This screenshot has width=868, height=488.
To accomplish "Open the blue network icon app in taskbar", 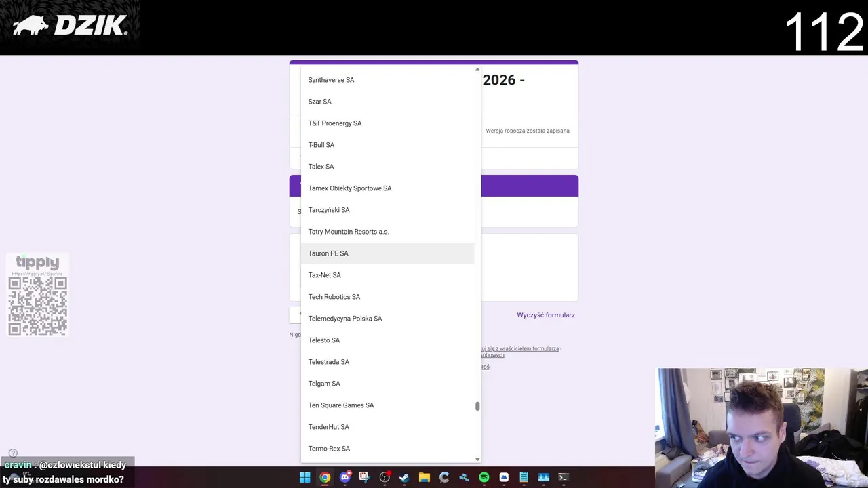I will point(464,477).
